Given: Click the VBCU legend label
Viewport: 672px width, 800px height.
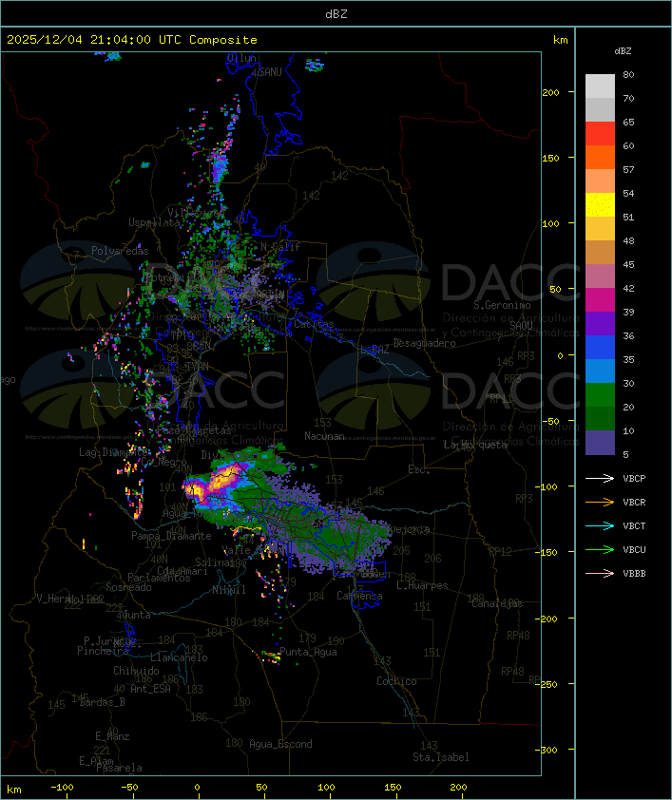Looking at the screenshot, I should click(634, 549).
